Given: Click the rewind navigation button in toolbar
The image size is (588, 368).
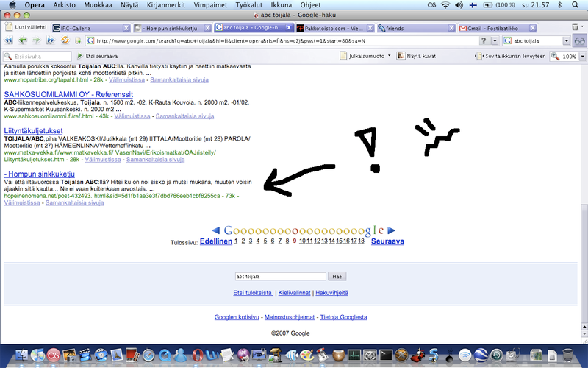Looking at the screenshot, I should point(8,40).
